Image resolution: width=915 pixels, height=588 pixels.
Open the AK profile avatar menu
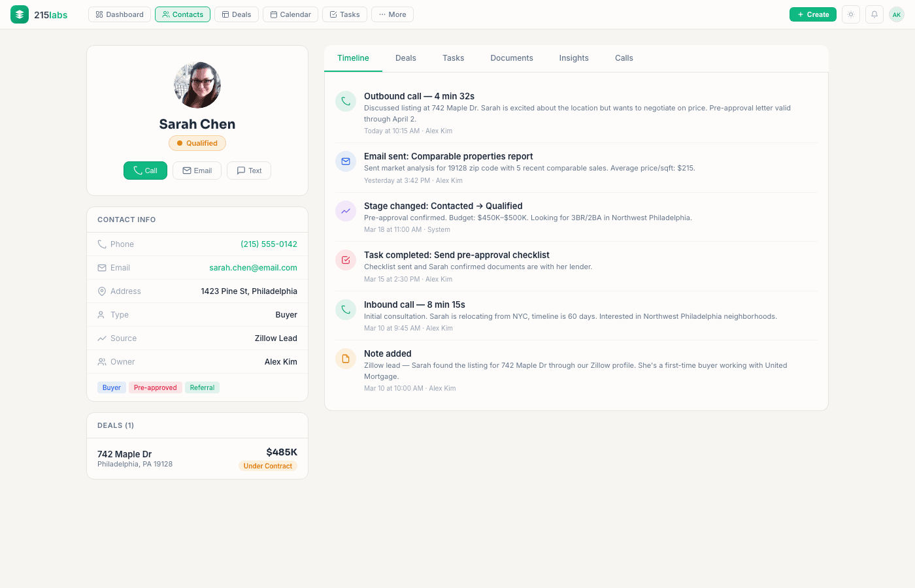896,14
